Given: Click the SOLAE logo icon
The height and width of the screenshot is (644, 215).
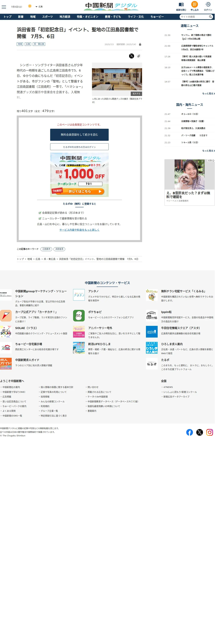Looking at the screenshot, I should 6,332.
